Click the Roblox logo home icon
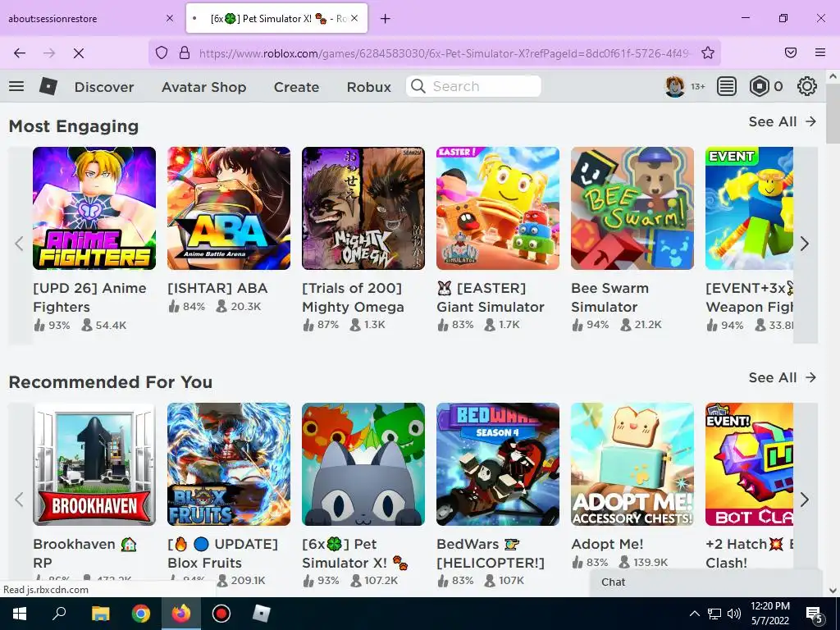 [x=48, y=86]
